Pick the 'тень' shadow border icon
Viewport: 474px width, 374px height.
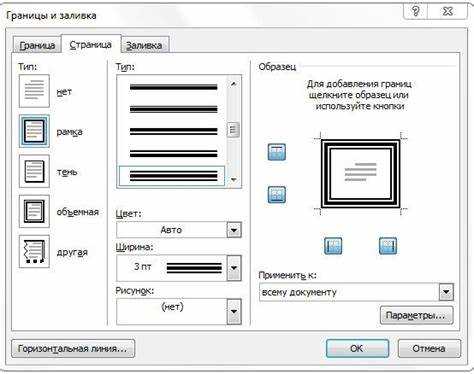pos(34,171)
